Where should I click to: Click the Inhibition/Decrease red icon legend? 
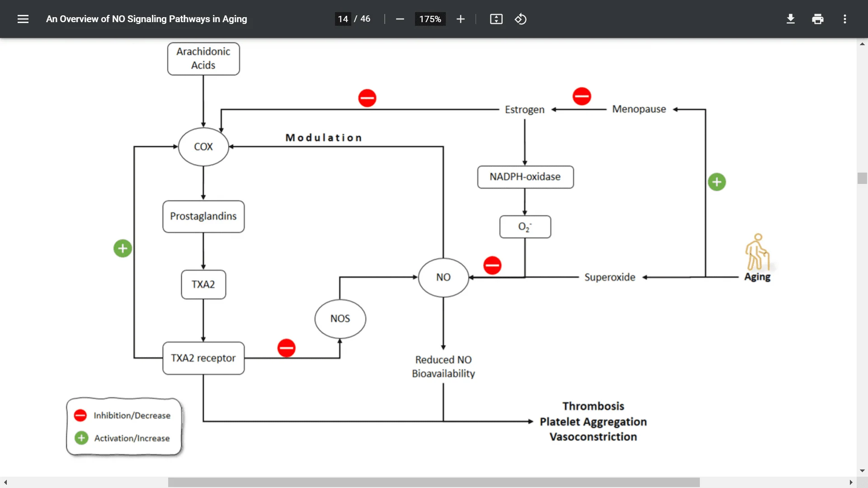click(80, 415)
